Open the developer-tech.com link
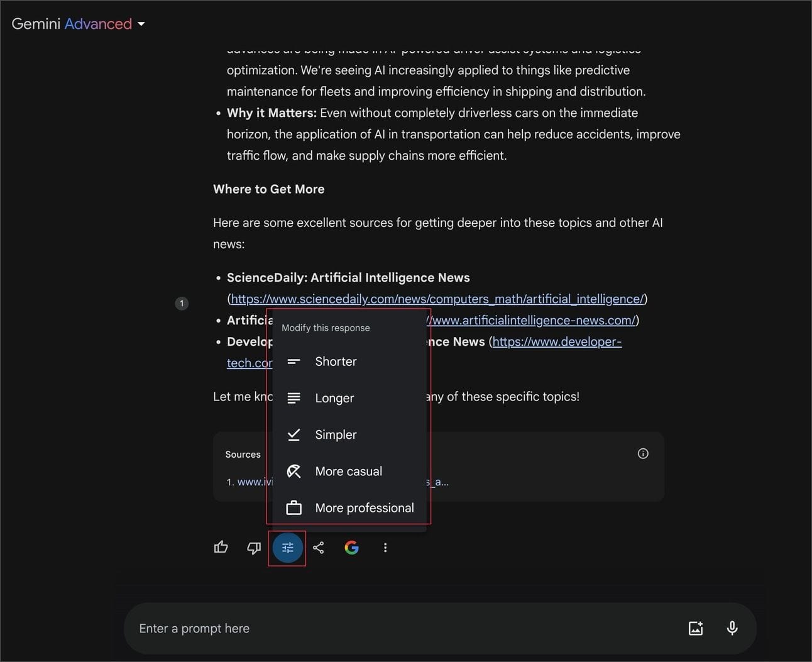The width and height of the screenshot is (812, 662). (x=557, y=342)
